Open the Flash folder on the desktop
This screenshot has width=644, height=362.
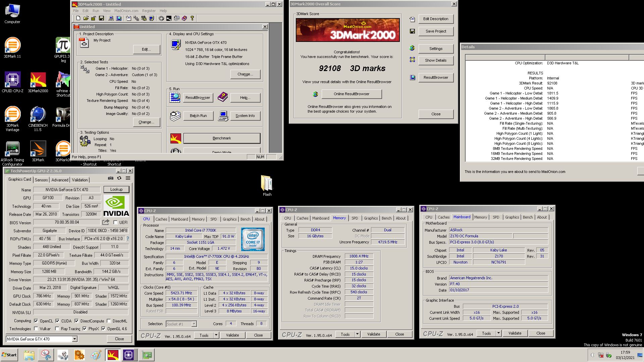267,186
